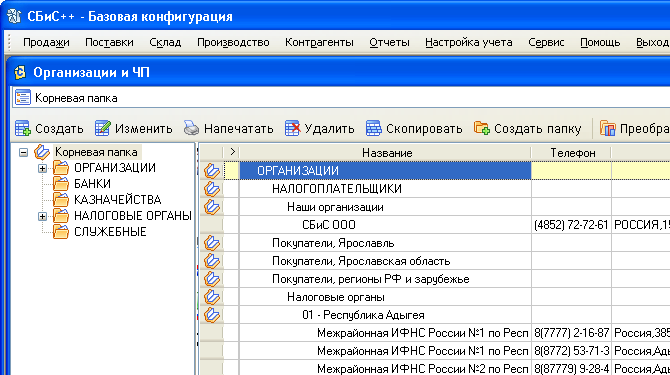Expand the ОРГАНИЗАЦИИ tree node
The image size is (670, 375).
42,168
